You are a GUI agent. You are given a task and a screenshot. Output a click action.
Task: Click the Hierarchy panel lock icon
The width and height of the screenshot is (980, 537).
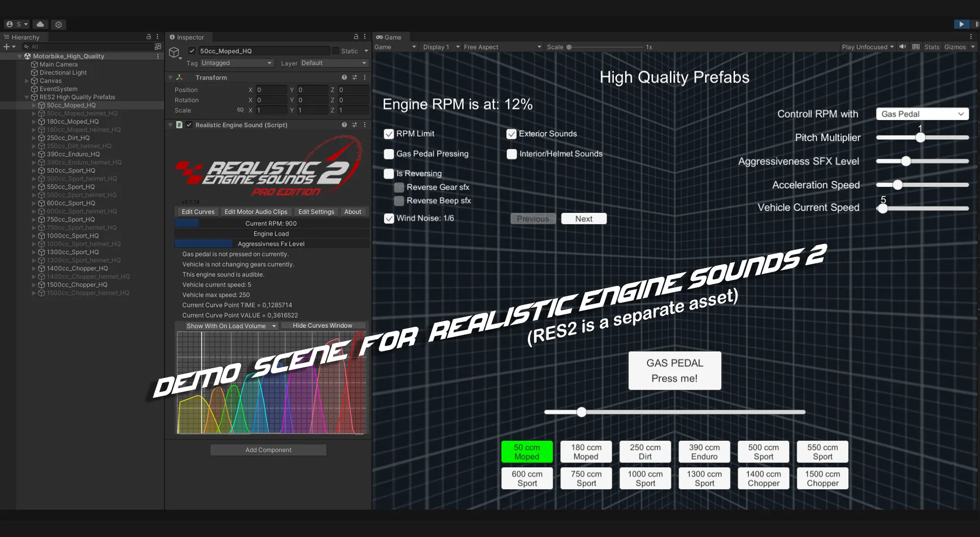click(x=148, y=37)
